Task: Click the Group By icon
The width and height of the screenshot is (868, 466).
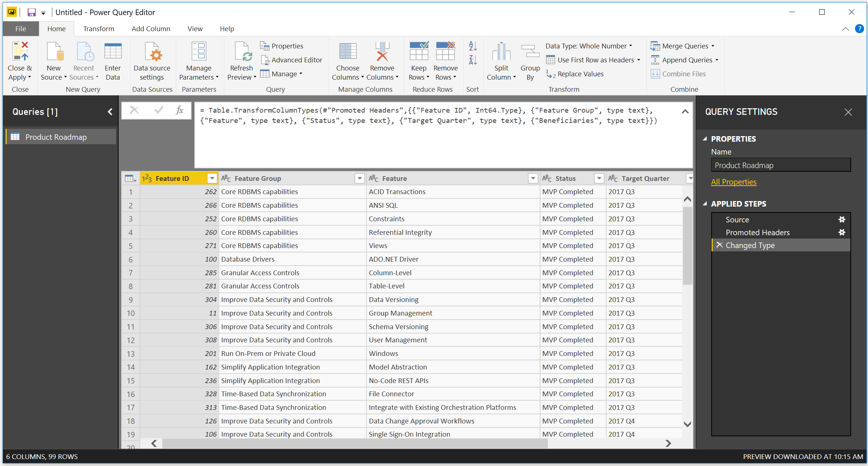Action: point(530,51)
